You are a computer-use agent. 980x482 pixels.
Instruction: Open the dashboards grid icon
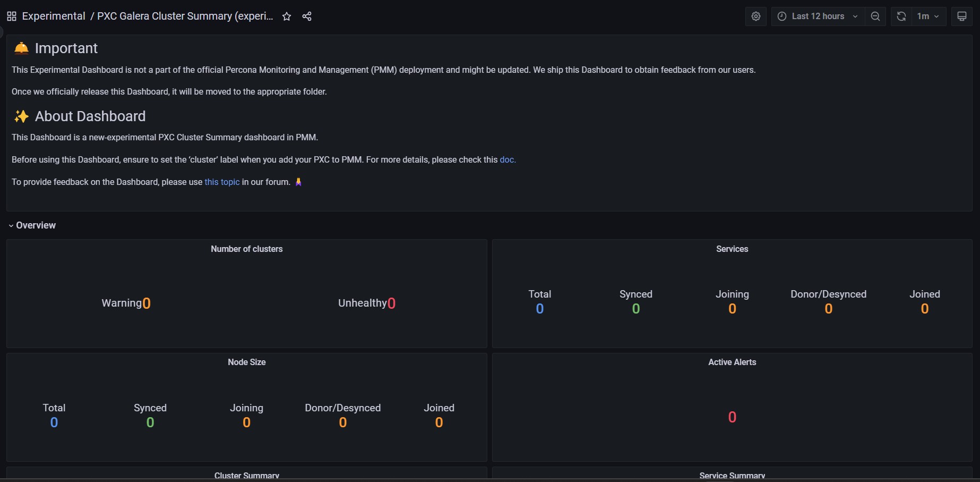click(x=11, y=16)
